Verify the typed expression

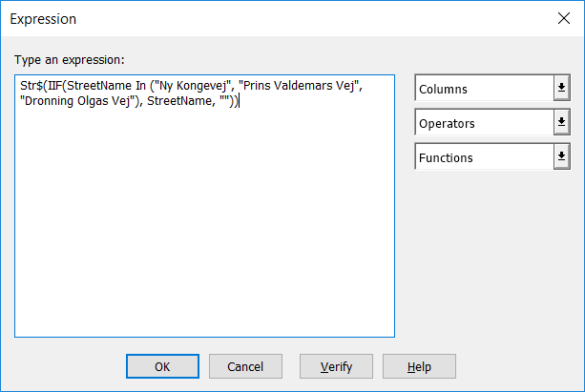click(x=335, y=366)
